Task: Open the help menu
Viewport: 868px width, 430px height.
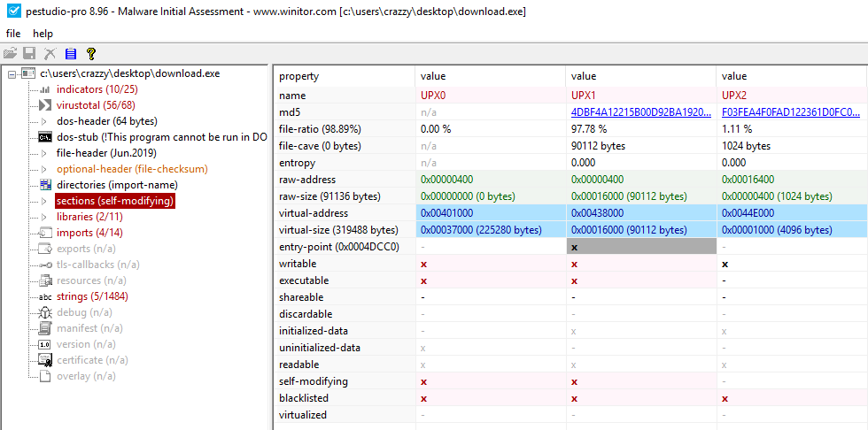Action: click(x=43, y=34)
